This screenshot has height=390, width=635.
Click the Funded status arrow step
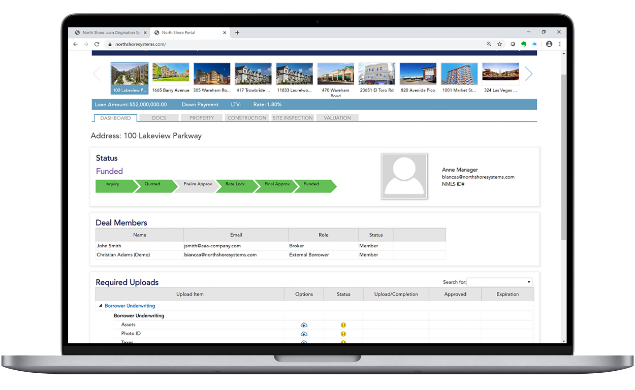point(315,186)
